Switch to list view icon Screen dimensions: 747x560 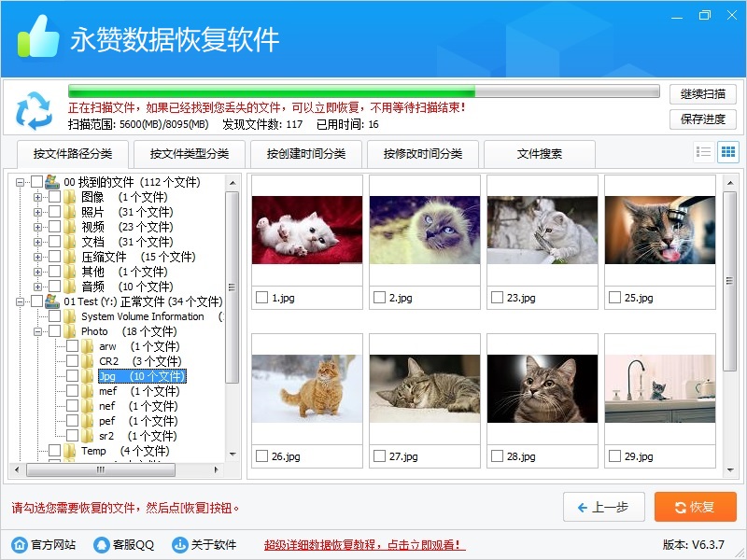[704, 152]
